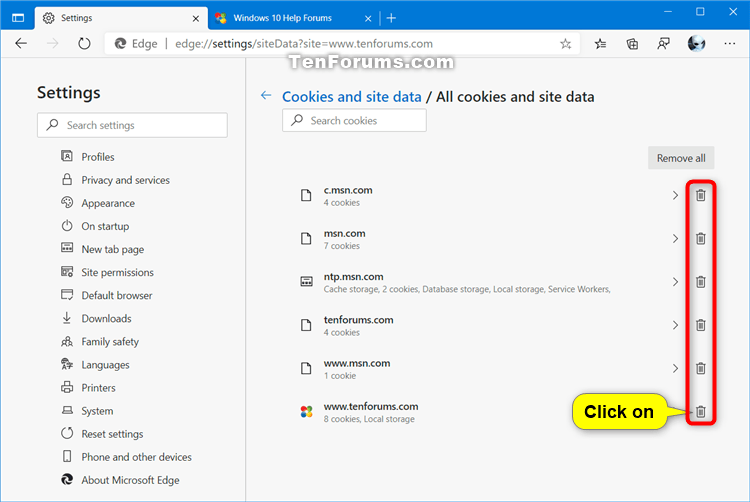Click the tenforums.com file icon
This screenshot has width=750, height=502.
point(306,325)
